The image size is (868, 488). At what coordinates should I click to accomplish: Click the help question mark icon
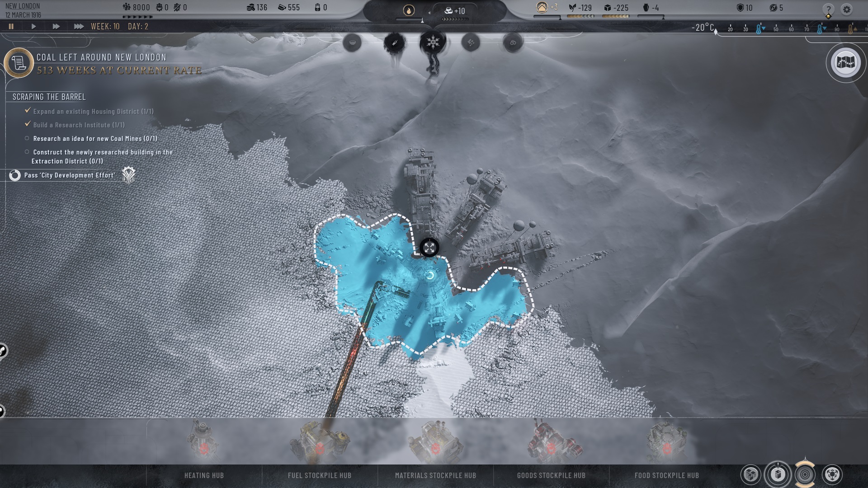(x=828, y=9)
